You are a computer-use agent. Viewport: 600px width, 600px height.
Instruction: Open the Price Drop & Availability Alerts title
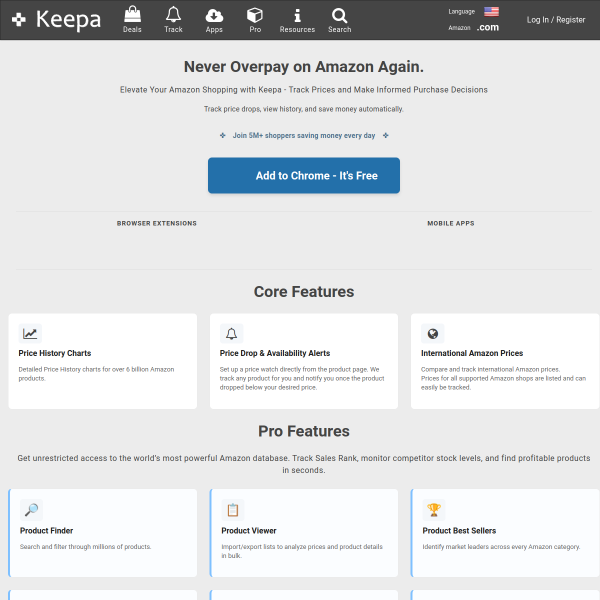tap(275, 353)
